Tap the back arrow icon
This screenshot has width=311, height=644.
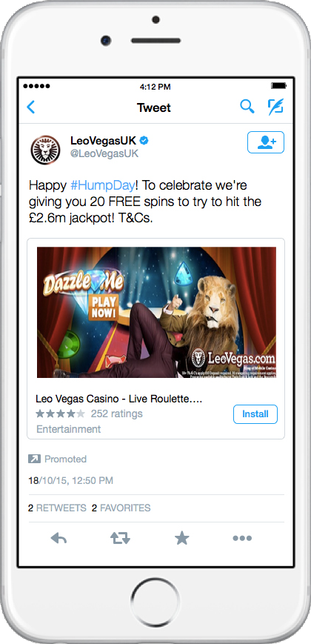click(31, 107)
